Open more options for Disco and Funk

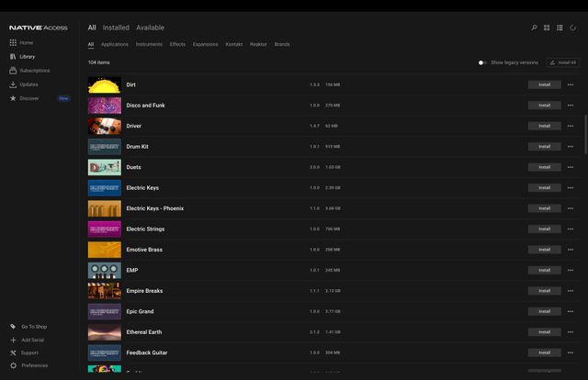click(x=571, y=106)
